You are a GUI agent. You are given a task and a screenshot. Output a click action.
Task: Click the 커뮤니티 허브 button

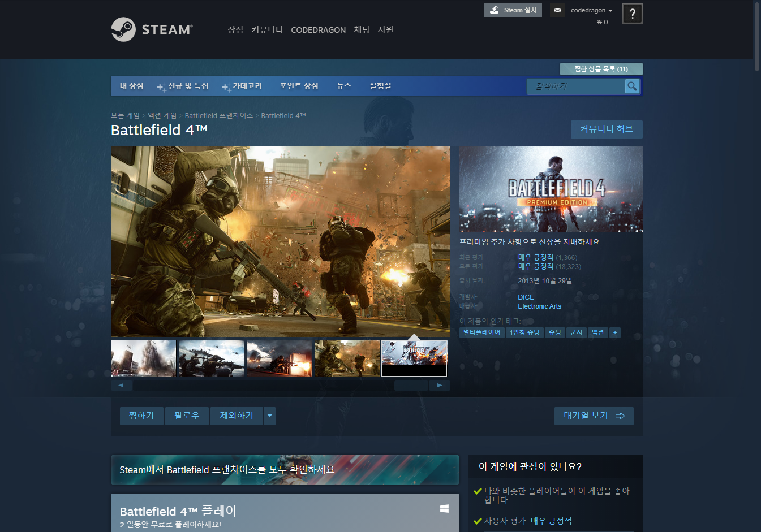[x=607, y=129]
